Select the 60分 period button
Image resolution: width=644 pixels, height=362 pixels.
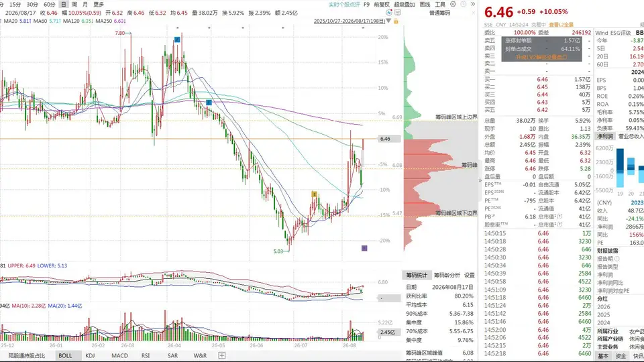pyautogui.click(x=49, y=4)
